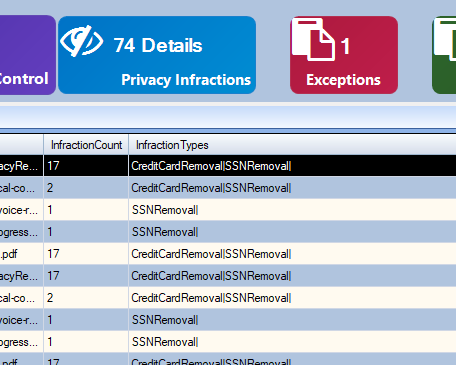Screen dimensions: 456x365
Task: Select first ogress row with SSNRemoval
Action: click(228, 232)
